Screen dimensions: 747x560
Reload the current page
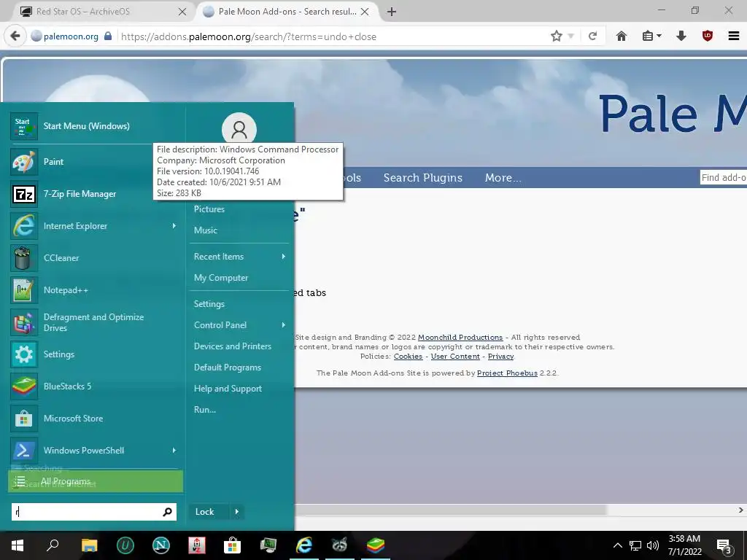pyautogui.click(x=592, y=36)
